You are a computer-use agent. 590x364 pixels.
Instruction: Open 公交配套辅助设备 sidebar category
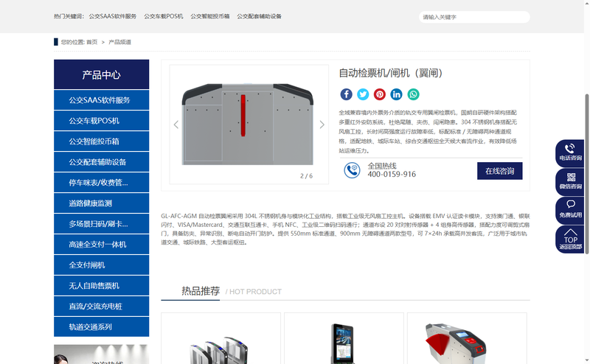101,162
